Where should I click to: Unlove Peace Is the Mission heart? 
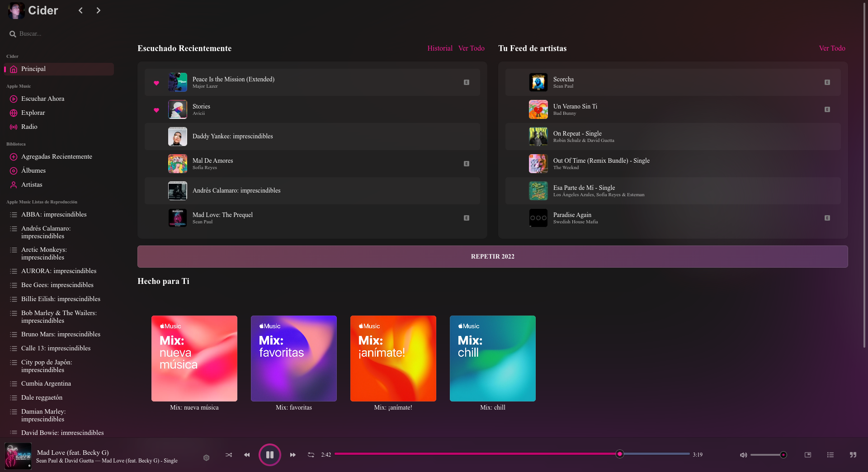click(156, 83)
